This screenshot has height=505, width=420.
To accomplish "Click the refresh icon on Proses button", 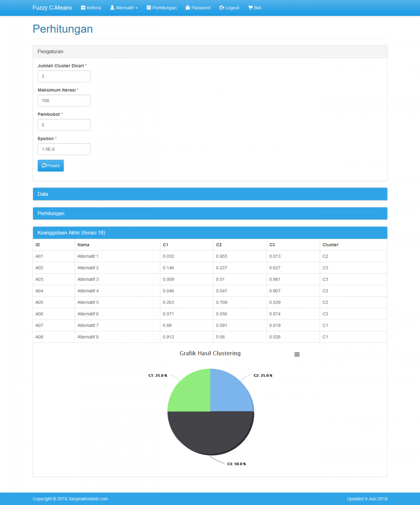I will (44, 166).
